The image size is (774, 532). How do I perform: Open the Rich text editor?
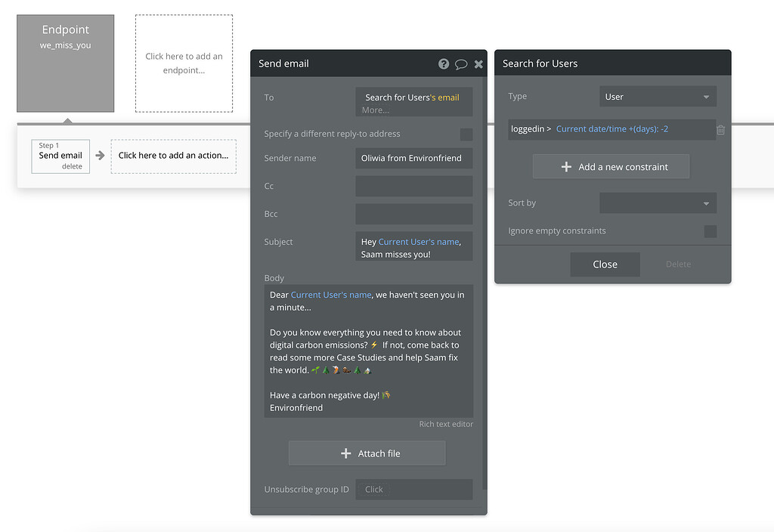(x=446, y=424)
